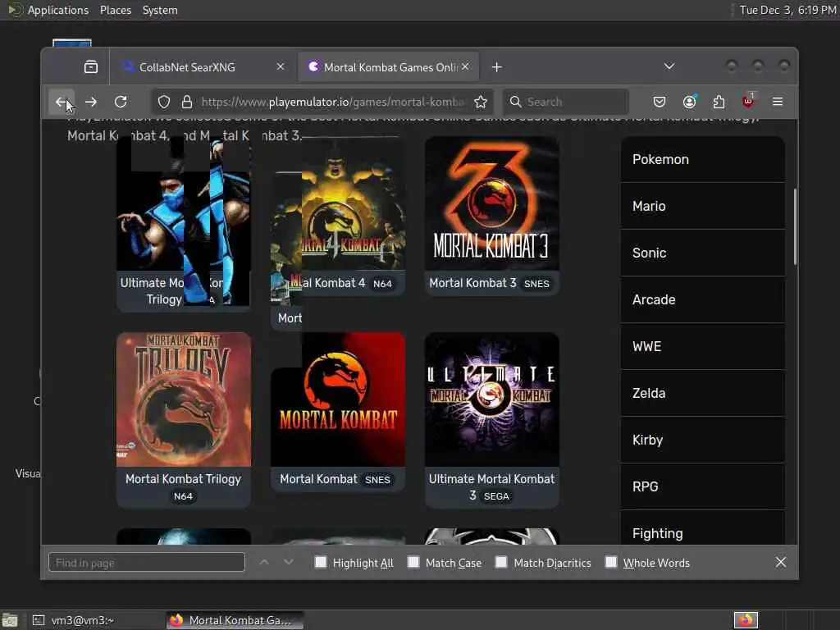Switch to Mortal Kombat Games Online tab

click(x=388, y=67)
